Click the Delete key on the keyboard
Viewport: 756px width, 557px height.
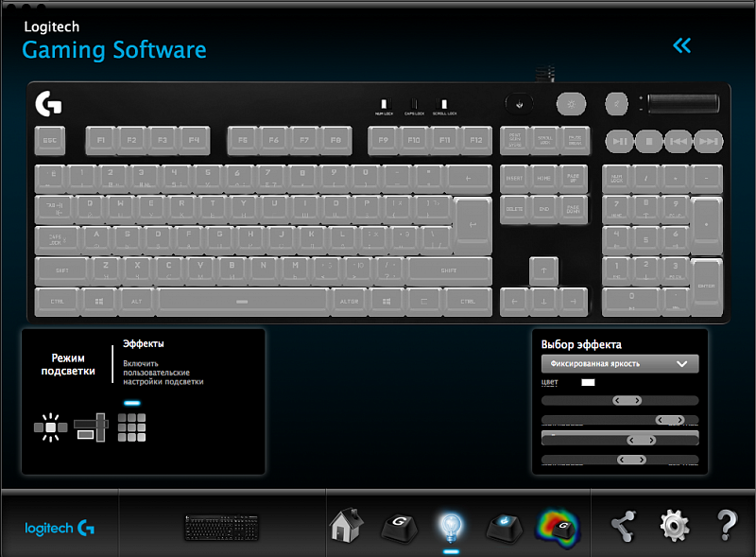coord(514,210)
